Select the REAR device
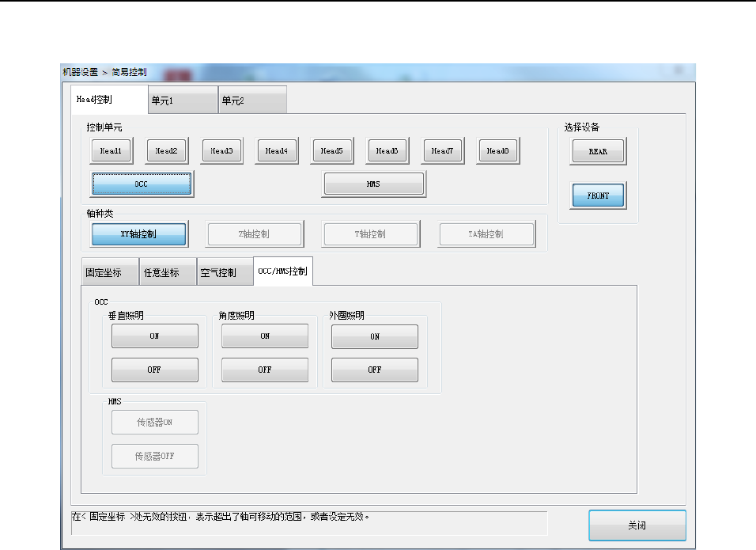 tap(598, 151)
